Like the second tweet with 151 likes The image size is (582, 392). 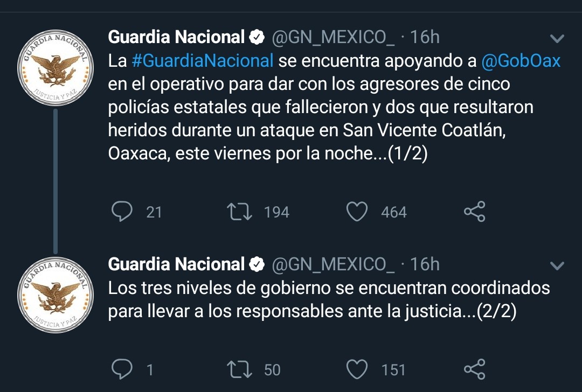tap(357, 369)
